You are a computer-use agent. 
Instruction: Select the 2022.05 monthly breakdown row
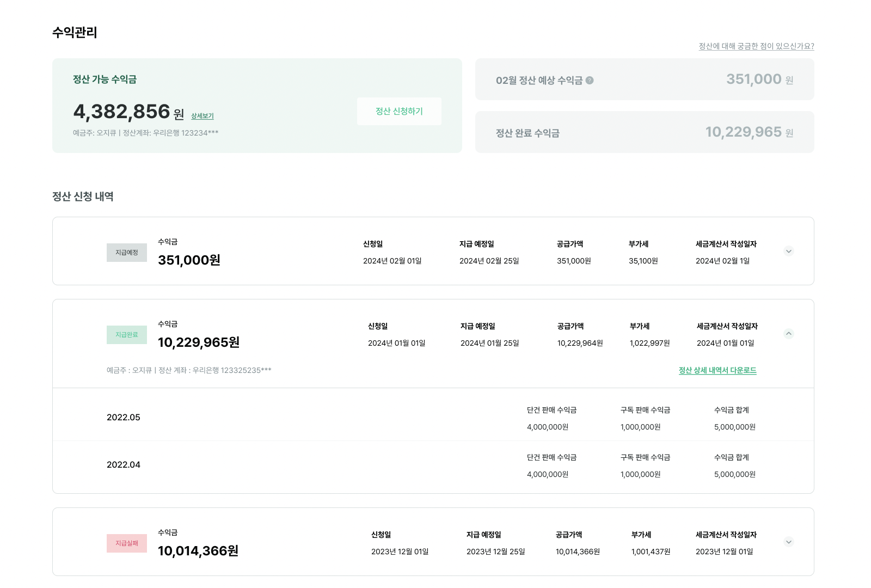point(124,418)
